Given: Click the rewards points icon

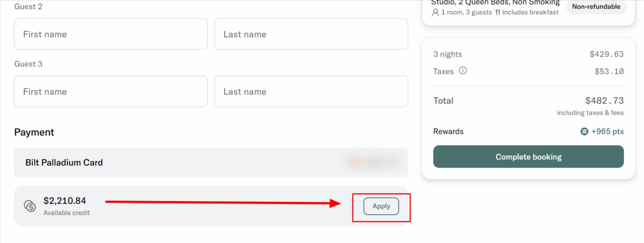Looking at the screenshot, I should [x=584, y=132].
